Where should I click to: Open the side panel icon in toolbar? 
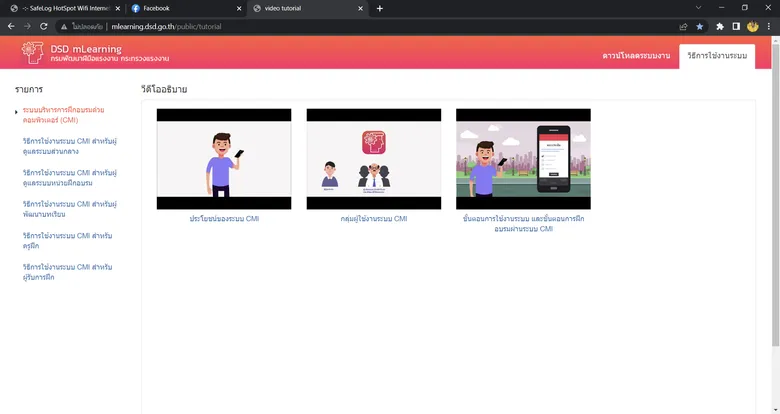click(736, 26)
